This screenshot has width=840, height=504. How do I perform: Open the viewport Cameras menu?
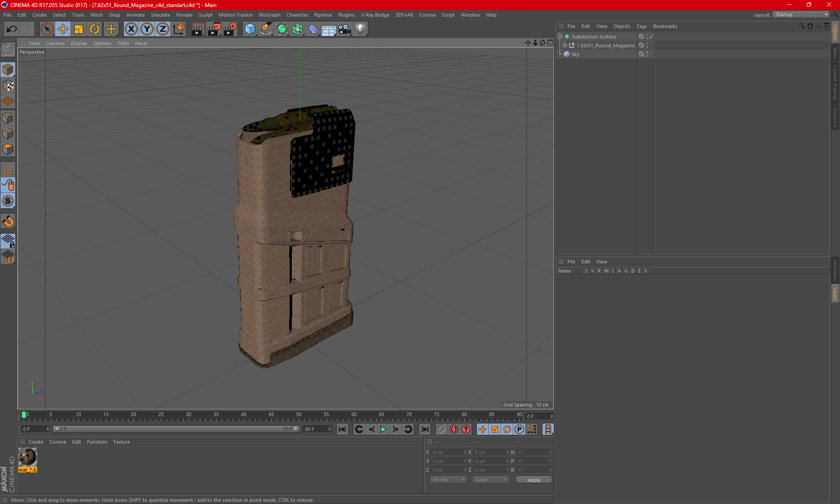55,43
